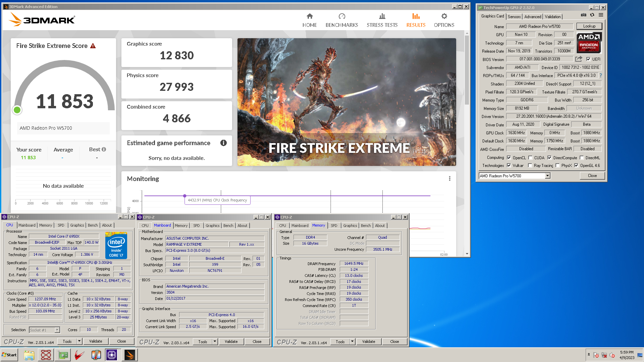Open the BENCHMARKS gauge icon in 3DMark
Screen dimensions: 644x362
click(x=342, y=16)
